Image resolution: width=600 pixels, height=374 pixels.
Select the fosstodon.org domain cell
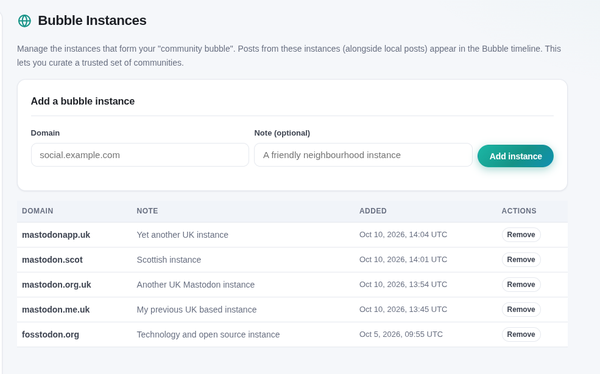[x=51, y=334]
